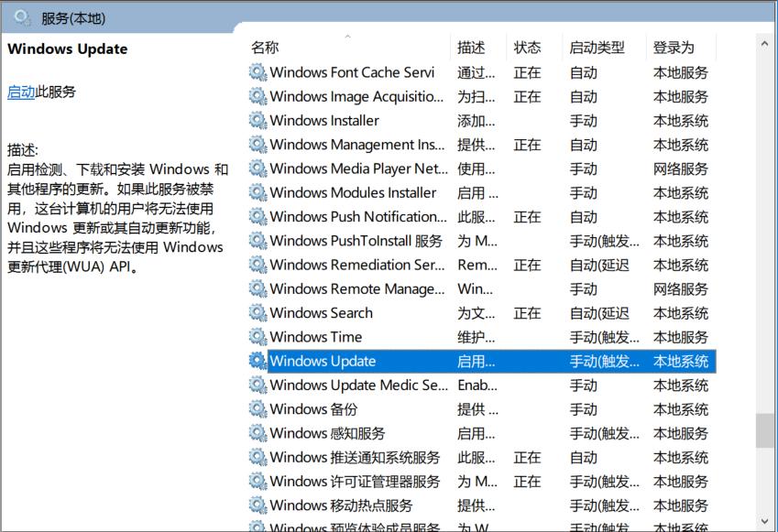Click gear icon for Windows Push Notification row

point(258,217)
